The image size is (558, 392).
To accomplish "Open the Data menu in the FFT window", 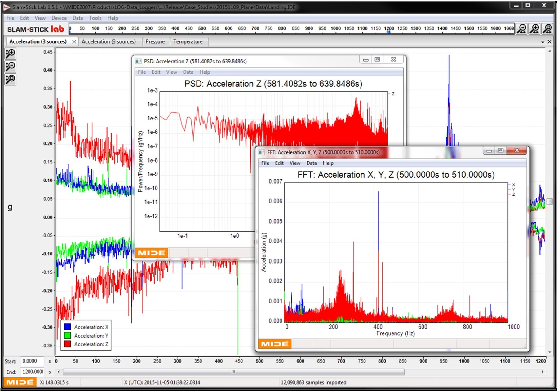I will [312, 163].
